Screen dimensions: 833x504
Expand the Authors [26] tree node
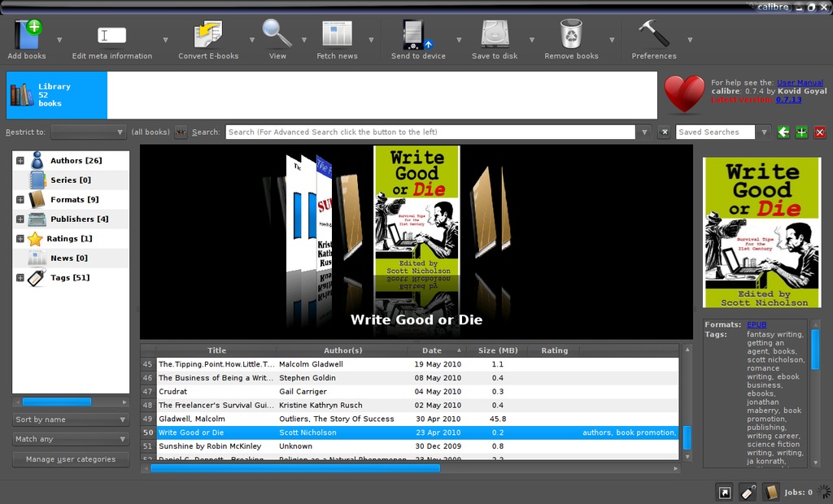click(20, 161)
